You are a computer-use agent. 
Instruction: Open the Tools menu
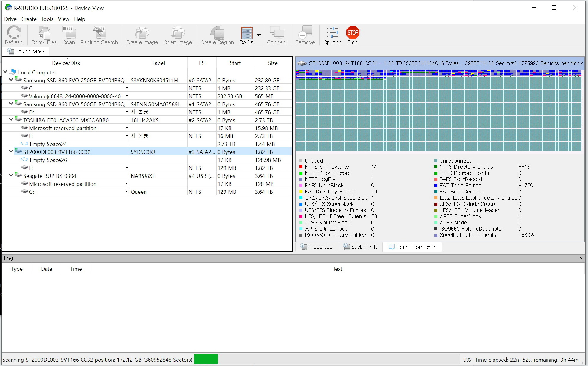pyautogui.click(x=47, y=19)
